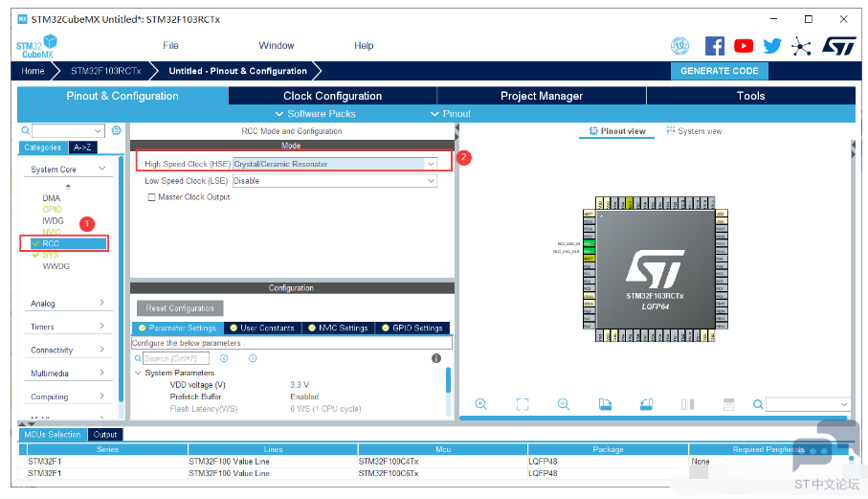Go to STM32F103RCTx breadcrumb
Viewport: 868px width, 499px height.
point(105,71)
